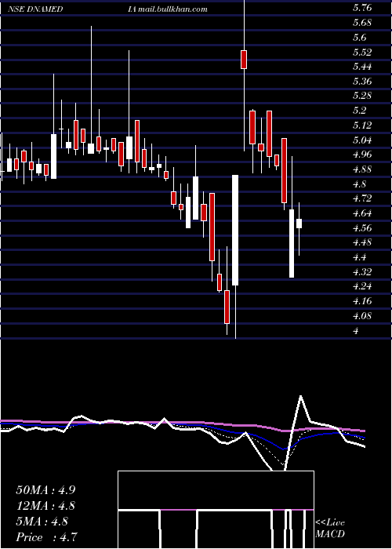Select the 4.64 price axis label
The height and width of the screenshot is (549, 392).
point(362,213)
